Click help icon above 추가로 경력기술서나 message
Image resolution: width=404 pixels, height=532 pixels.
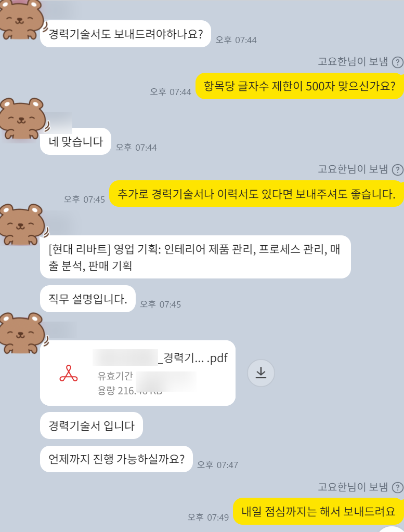click(398, 170)
